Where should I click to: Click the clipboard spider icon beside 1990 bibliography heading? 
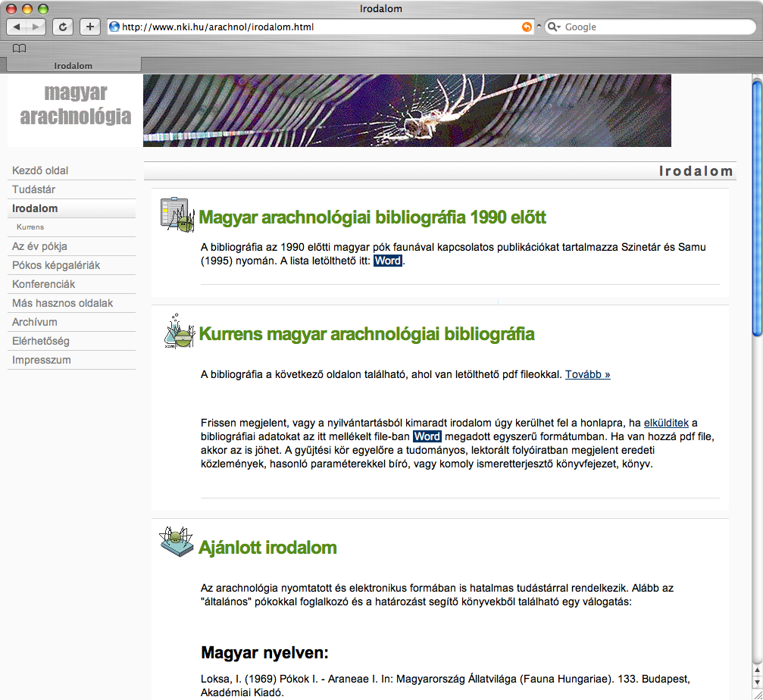[177, 214]
